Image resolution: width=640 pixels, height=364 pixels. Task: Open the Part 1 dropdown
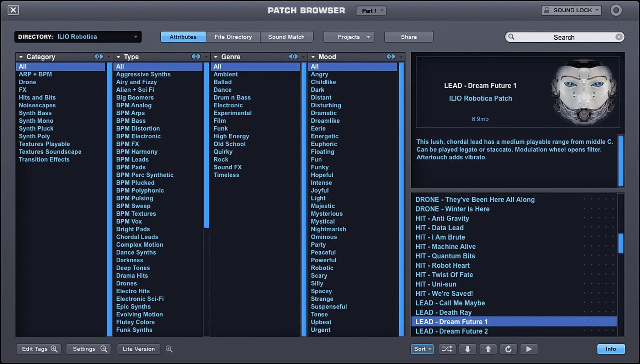tap(371, 10)
